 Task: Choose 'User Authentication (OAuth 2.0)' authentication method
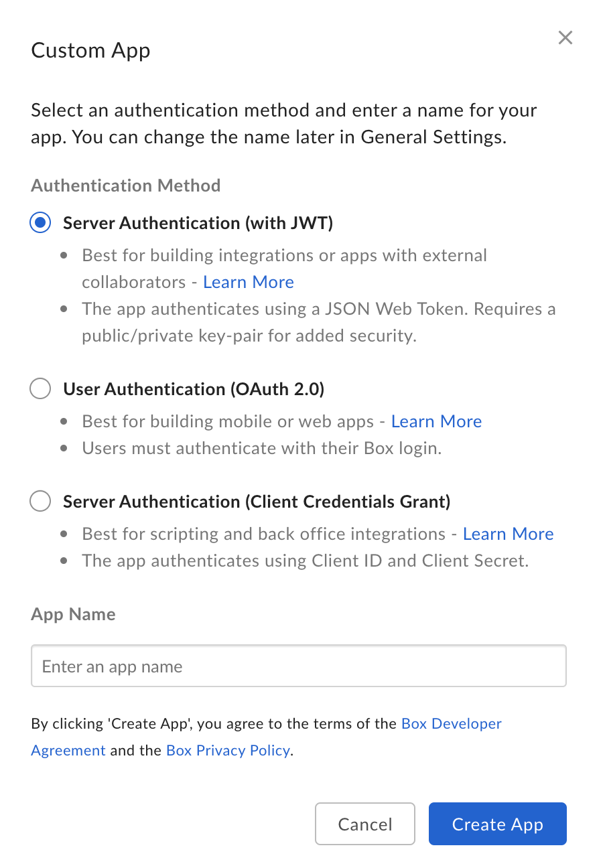click(40, 388)
